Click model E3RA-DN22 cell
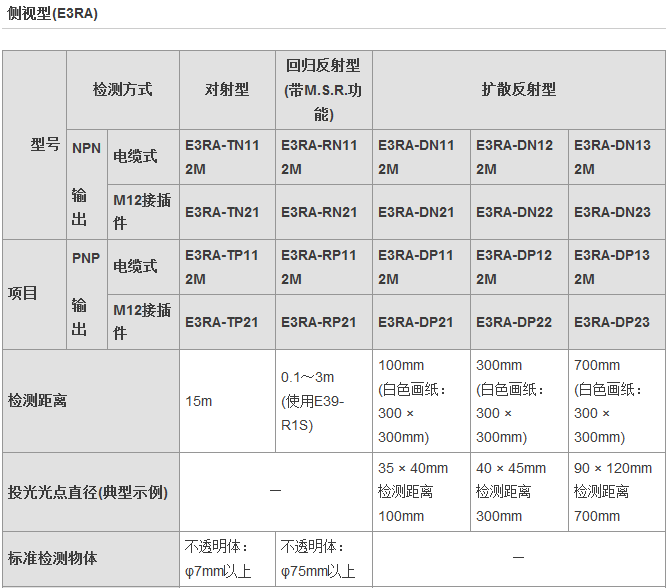This screenshot has width=668, height=588. pyautogui.click(x=518, y=212)
